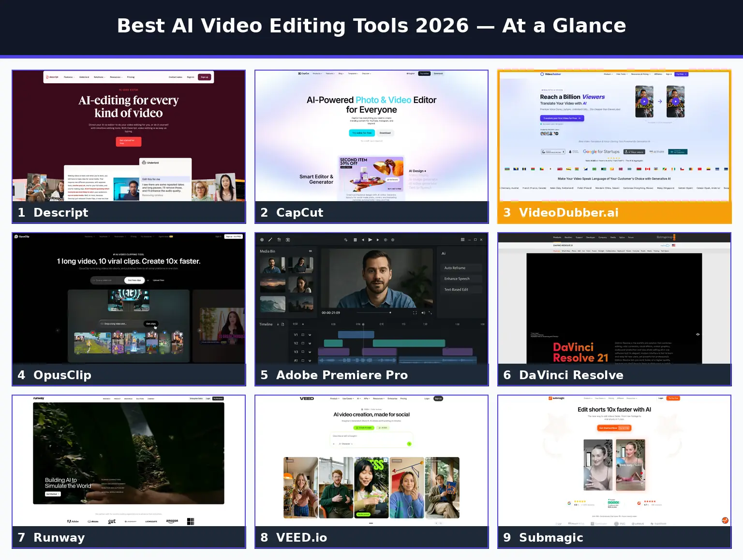Select the pen tool in Premiere Pro toolbar
Viewport: 743px width, 560px height.
[x=270, y=239]
